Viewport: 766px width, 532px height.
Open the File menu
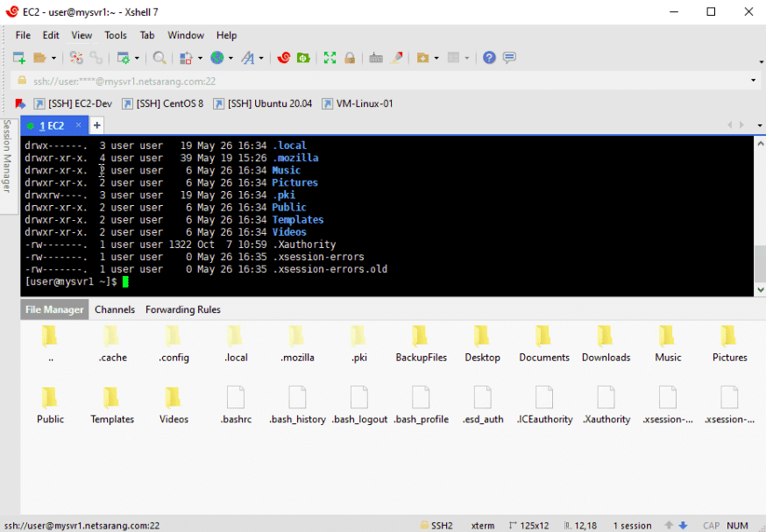[23, 35]
